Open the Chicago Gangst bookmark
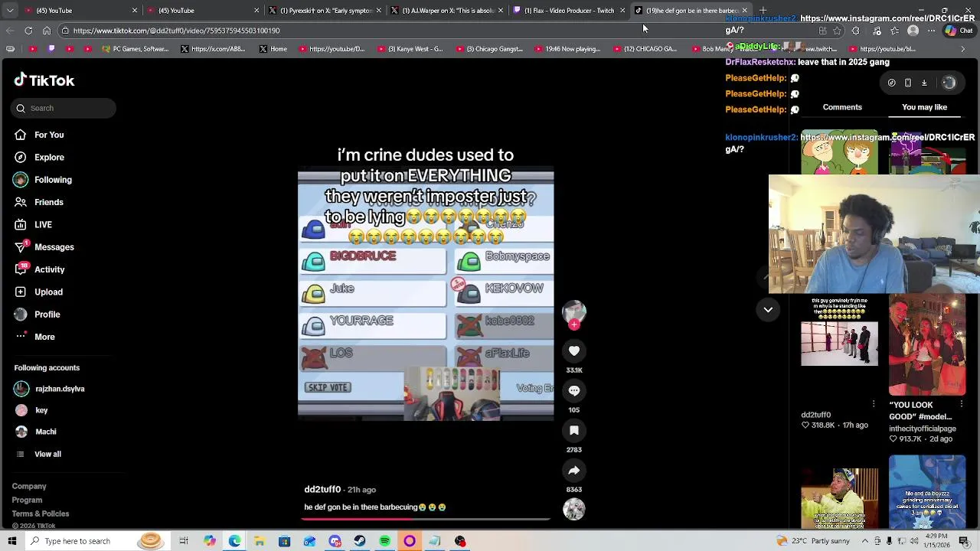Viewport: 980px width, 551px height. 488,49
